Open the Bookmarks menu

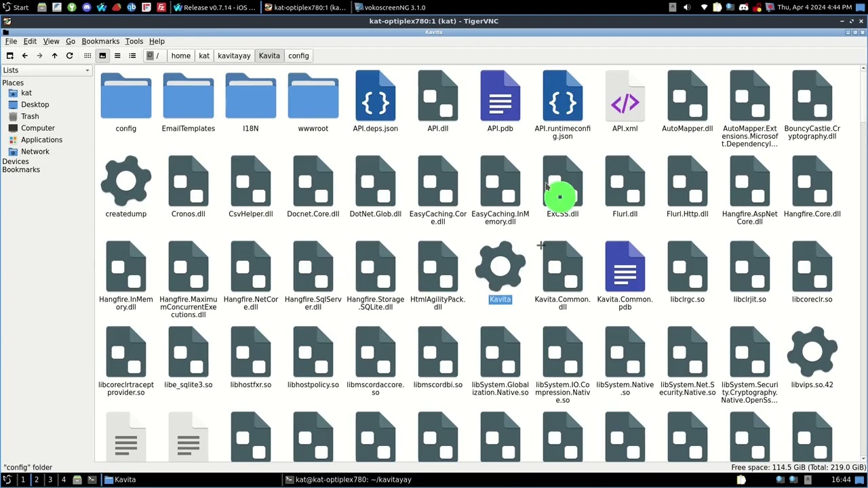pyautogui.click(x=100, y=41)
